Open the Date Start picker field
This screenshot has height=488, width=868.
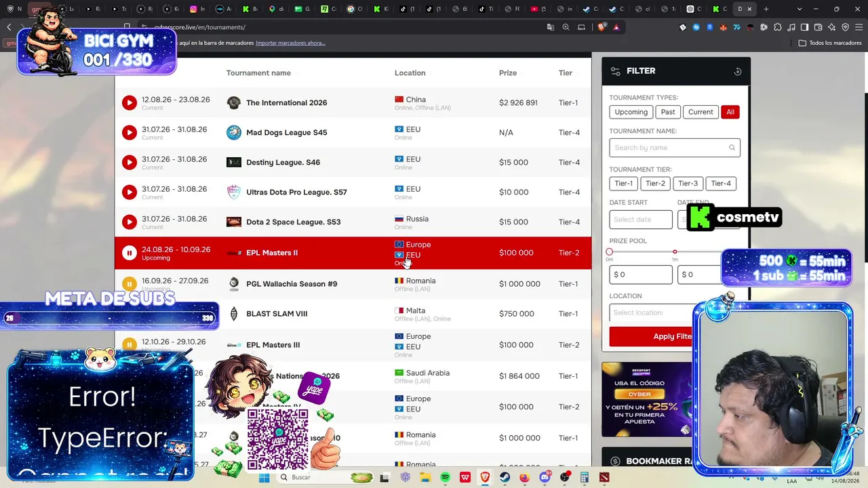[641, 220]
